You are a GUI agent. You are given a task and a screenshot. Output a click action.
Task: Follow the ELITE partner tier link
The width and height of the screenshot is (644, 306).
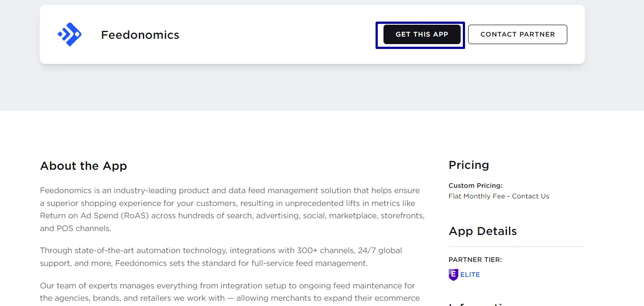tap(470, 275)
